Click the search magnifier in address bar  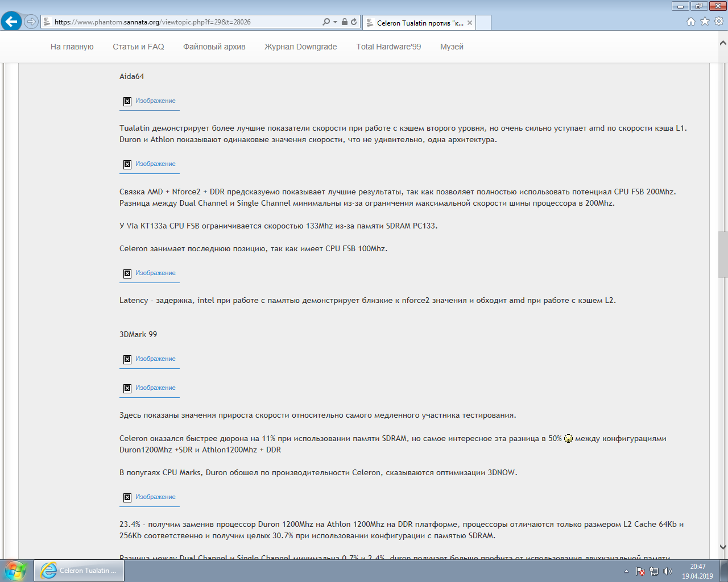326,22
